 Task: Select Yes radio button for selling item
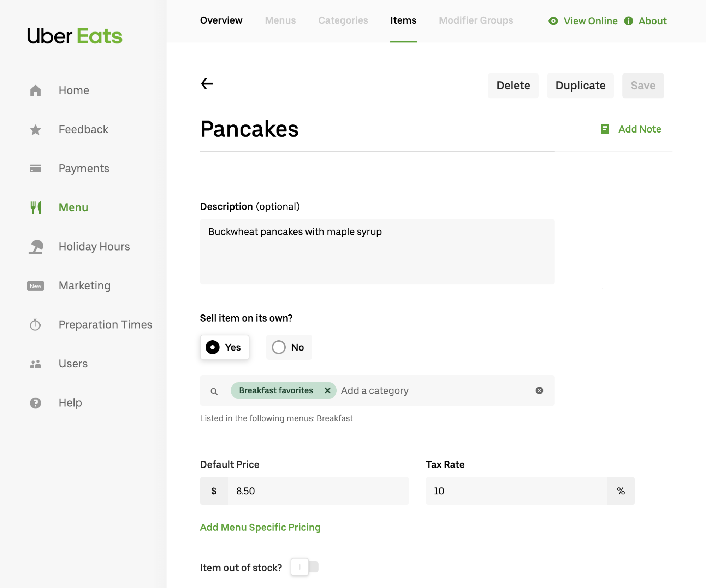pyautogui.click(x=213, y=347)
